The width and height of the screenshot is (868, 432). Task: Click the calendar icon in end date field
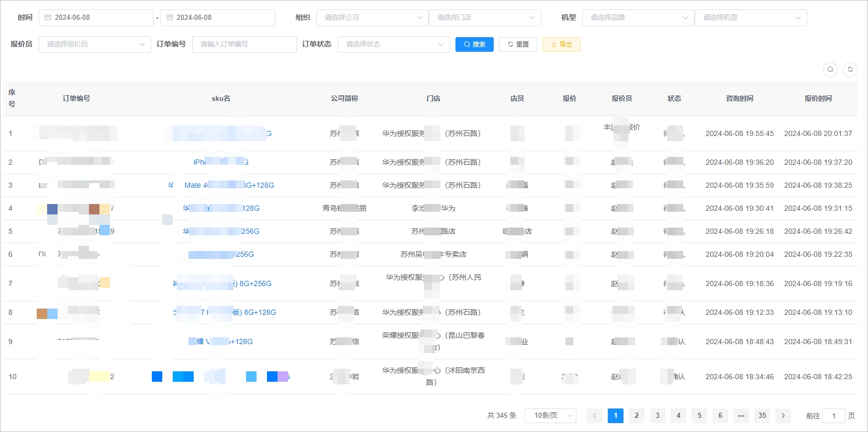170,17
